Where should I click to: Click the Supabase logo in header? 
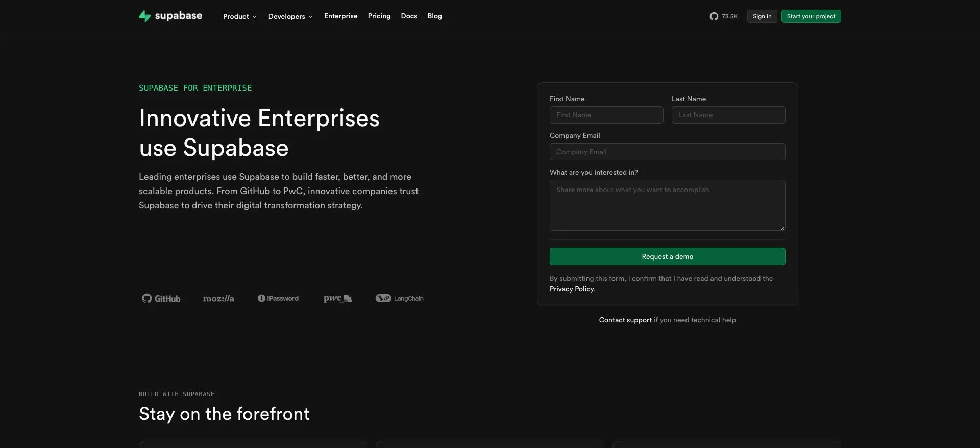(170, 16)
